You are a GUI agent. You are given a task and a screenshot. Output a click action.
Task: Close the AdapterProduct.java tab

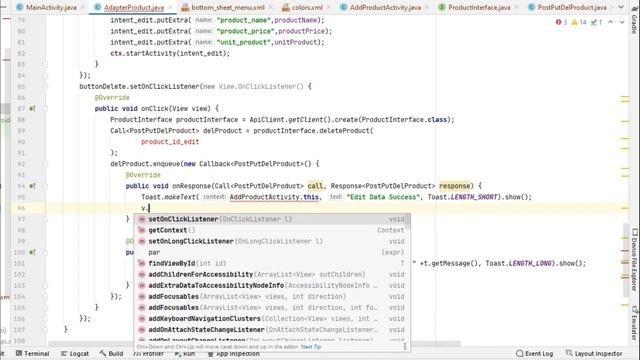(171, 7)
